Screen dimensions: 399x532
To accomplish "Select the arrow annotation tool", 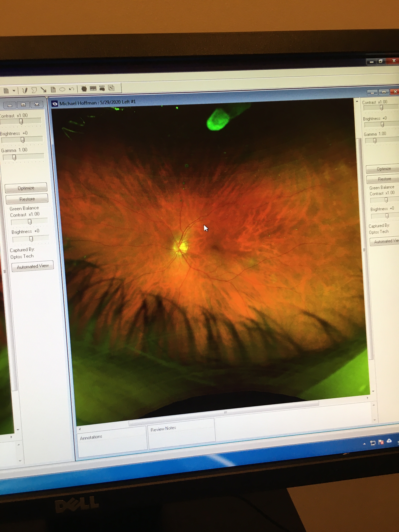I will (x=44, y=90).
